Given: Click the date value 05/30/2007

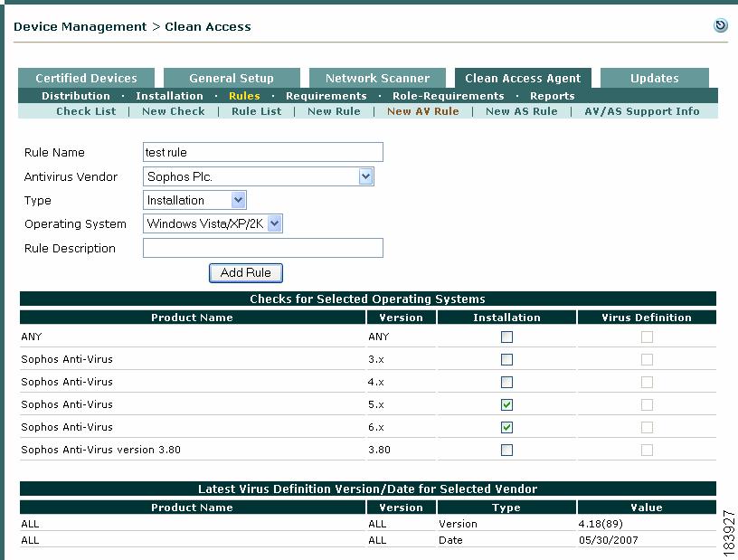Looking at the screenshot, I should click(609, 540).
